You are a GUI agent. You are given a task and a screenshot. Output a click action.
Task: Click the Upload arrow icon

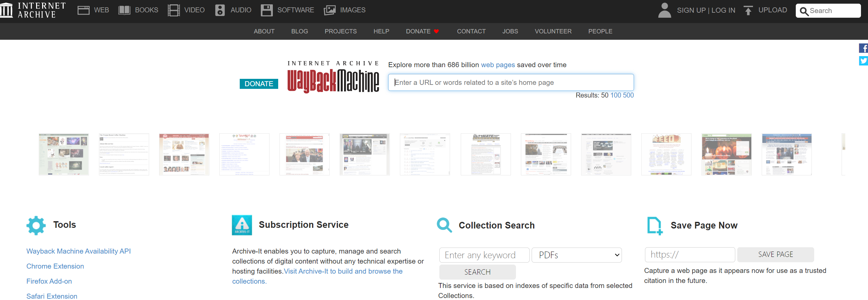pos(748,10)
